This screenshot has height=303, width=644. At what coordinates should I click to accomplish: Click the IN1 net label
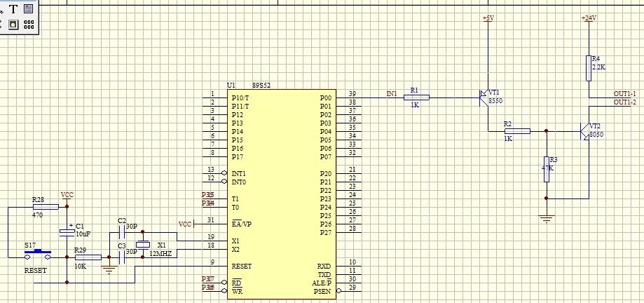click(x=391, y=93)
